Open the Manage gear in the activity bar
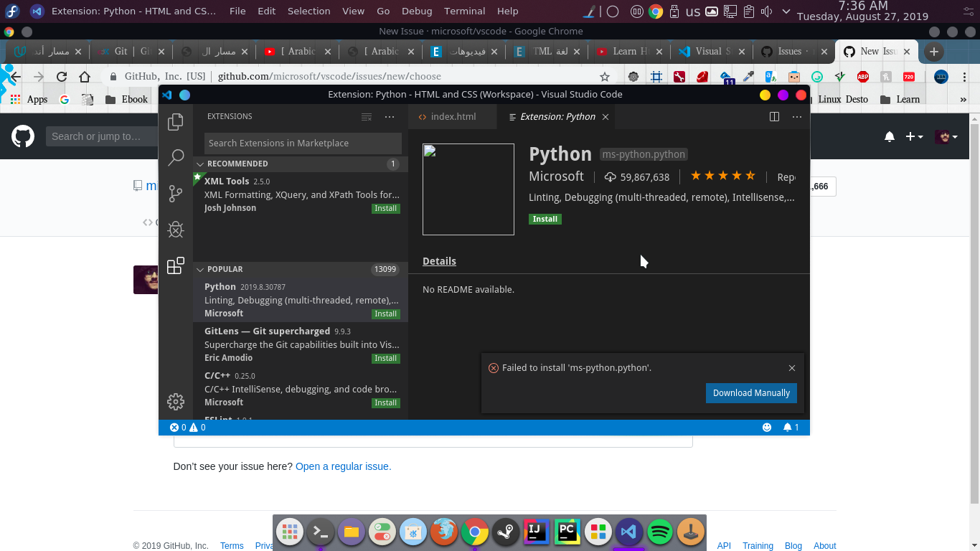 (x=176, y=402)
